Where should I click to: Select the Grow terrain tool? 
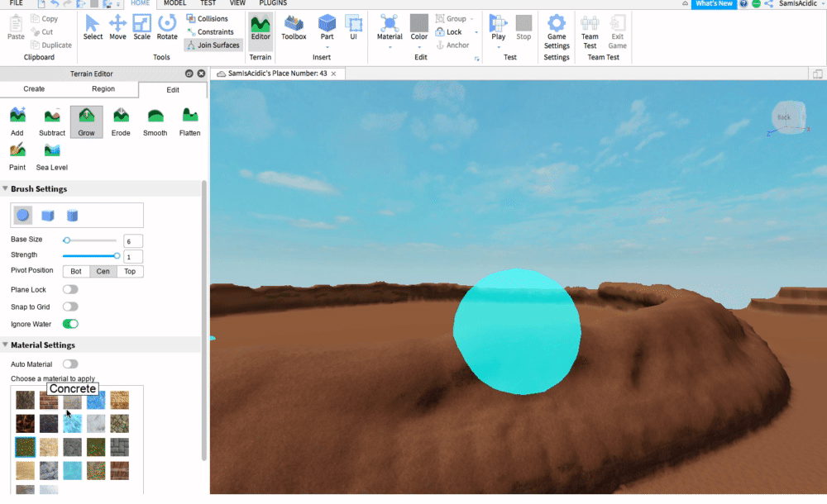pyautogui.click(x=87, y=121)
